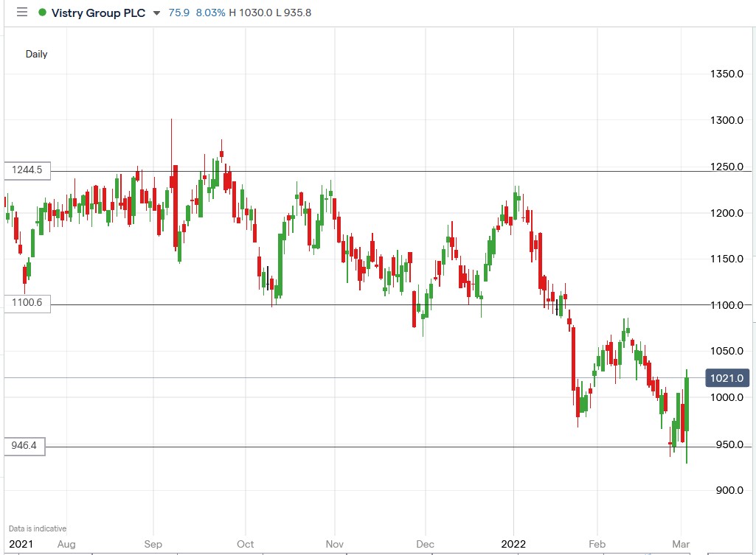Select the 2022 label on the date axis
Image resolution: width=756 pixels, height=555 pixels.
coord(512,544)
